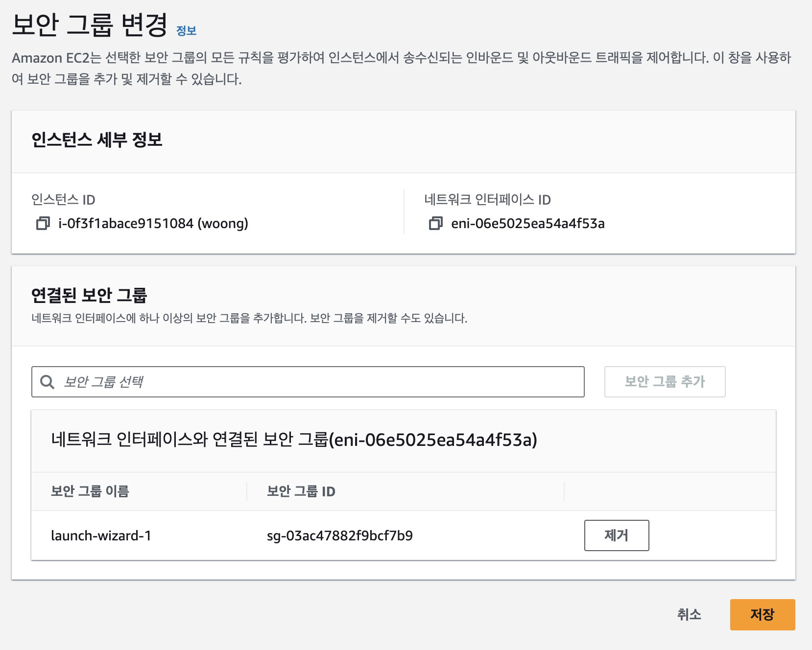This screenshot has height=650, width=812.
Task: Select the sg-03ac47882f9bcf7b9 group ID cell
Action: point(340,535)
